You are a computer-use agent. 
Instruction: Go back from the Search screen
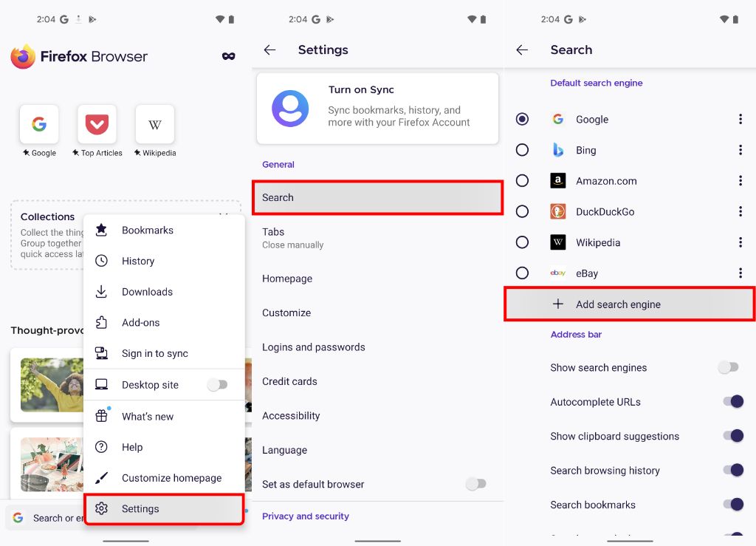[522, 50]
